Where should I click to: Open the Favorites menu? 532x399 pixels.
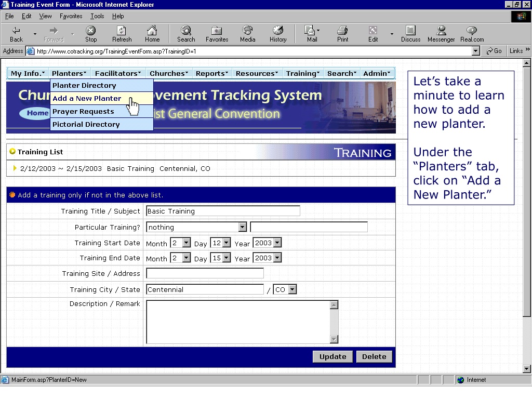click(x=71, y=16)
